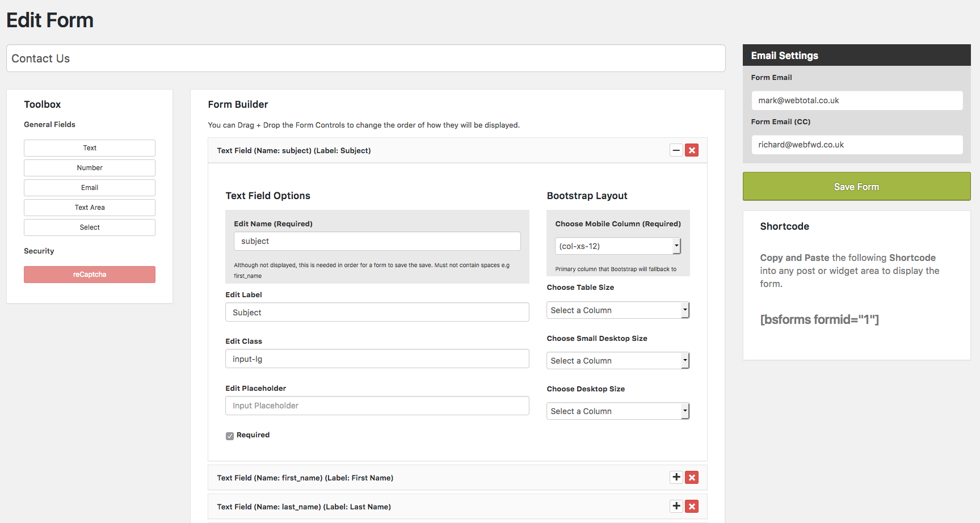
Task: Add a Text field from Toolbox
Action: click(x=90, y=148)
